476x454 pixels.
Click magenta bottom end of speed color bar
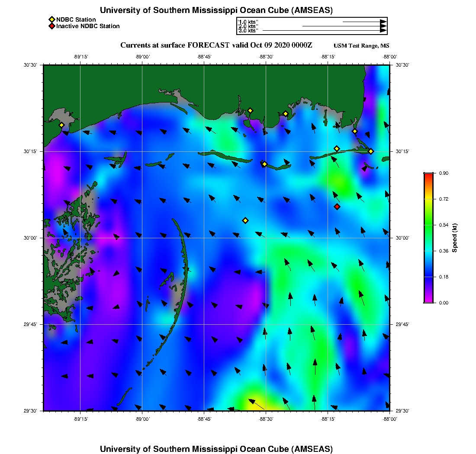pyautogui.click(x=428, y=301)
